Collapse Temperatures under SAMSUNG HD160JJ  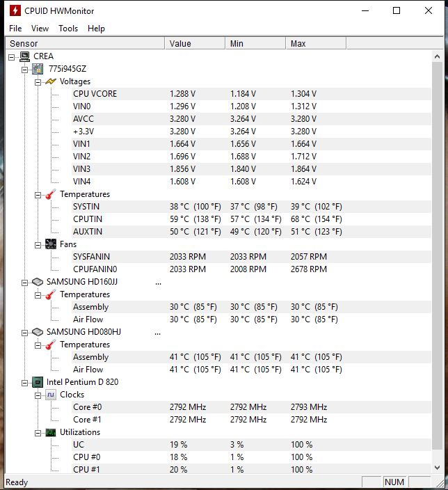click(x=38, y=295)
